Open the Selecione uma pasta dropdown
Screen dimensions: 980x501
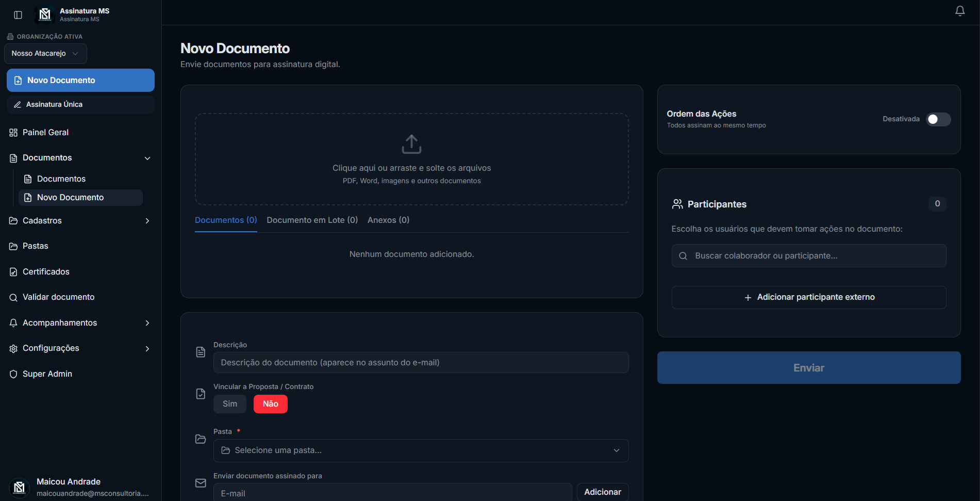(x=421, y=450)
